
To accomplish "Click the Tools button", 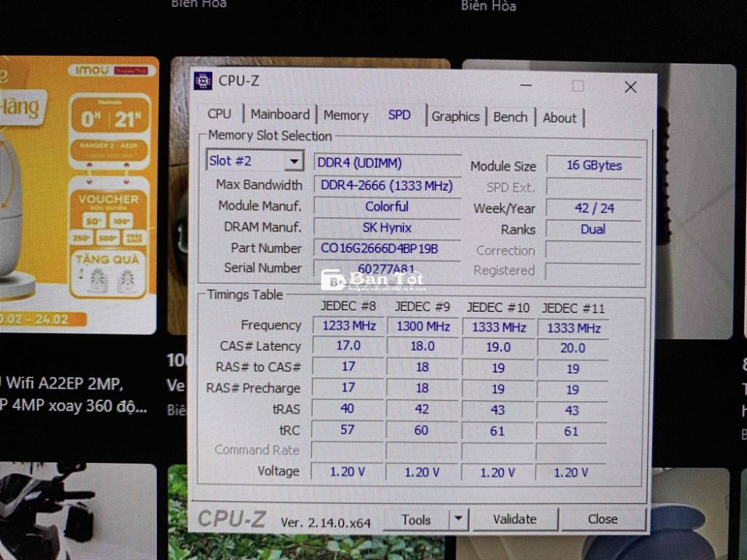I will [416, 520].
